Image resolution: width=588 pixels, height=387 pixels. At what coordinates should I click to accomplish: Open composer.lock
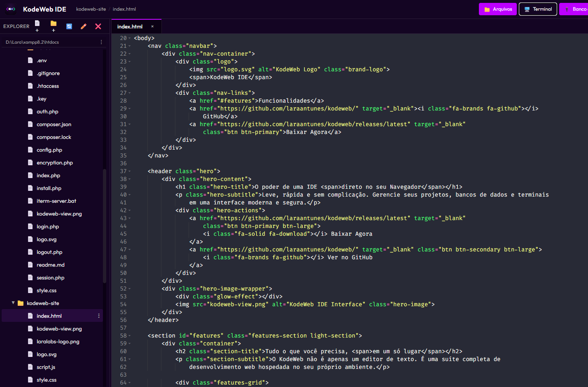click(x=52, y=137)
